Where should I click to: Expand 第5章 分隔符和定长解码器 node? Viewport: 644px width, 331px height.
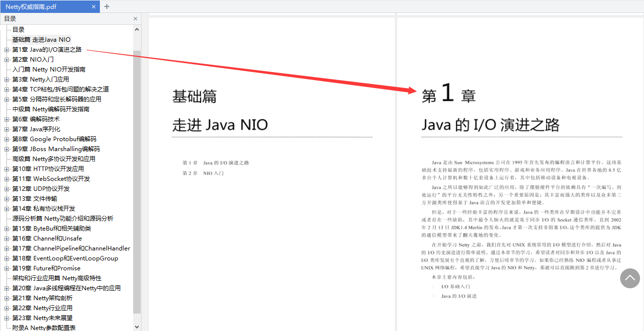click(6, 99)
